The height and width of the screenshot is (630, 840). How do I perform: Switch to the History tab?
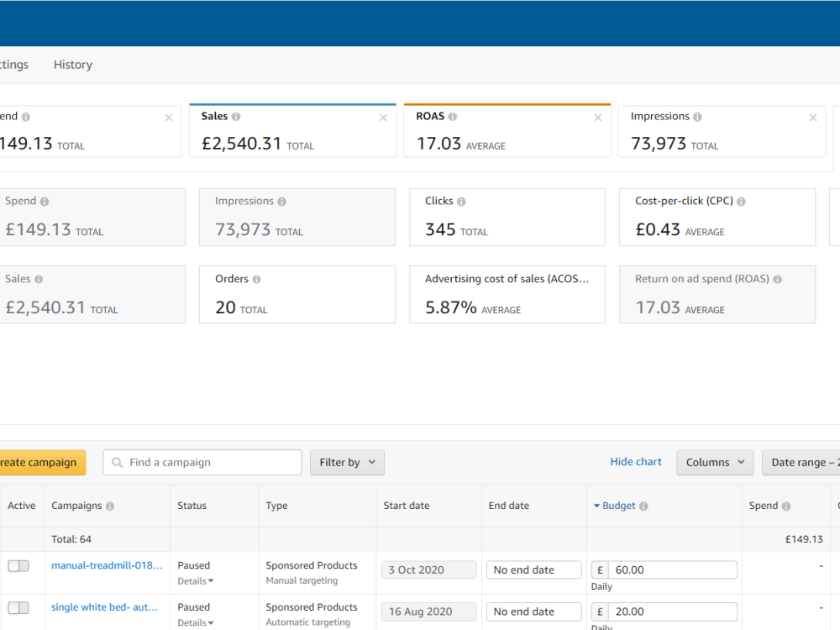click(x=73, y=65)
